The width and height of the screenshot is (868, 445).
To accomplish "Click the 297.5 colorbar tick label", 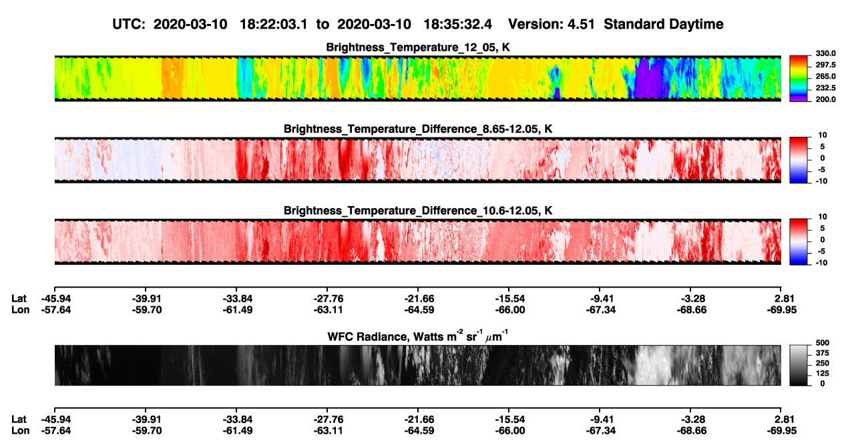I will point(826,65).
